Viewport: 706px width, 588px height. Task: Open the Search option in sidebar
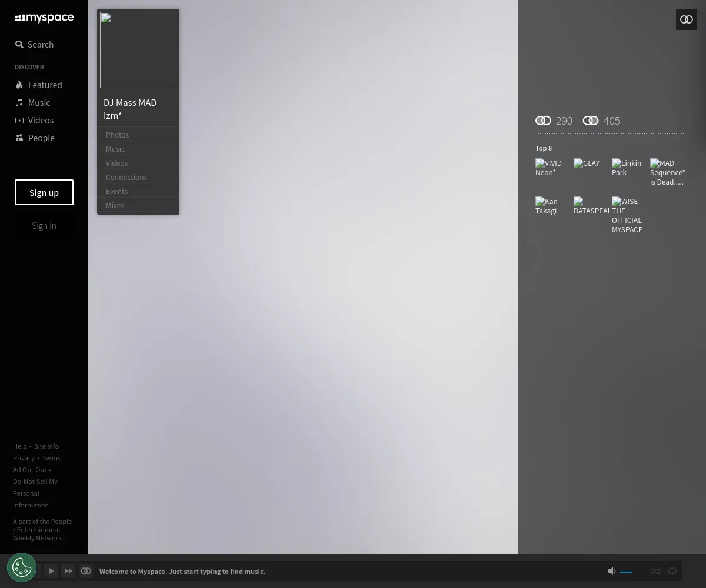click(34, 44)
